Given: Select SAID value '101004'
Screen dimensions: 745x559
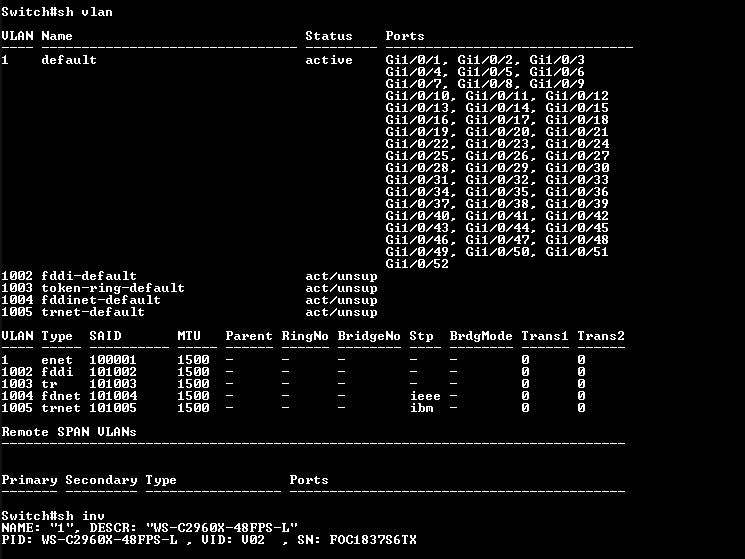Looking at the screenshot, I should click(113, 396).
